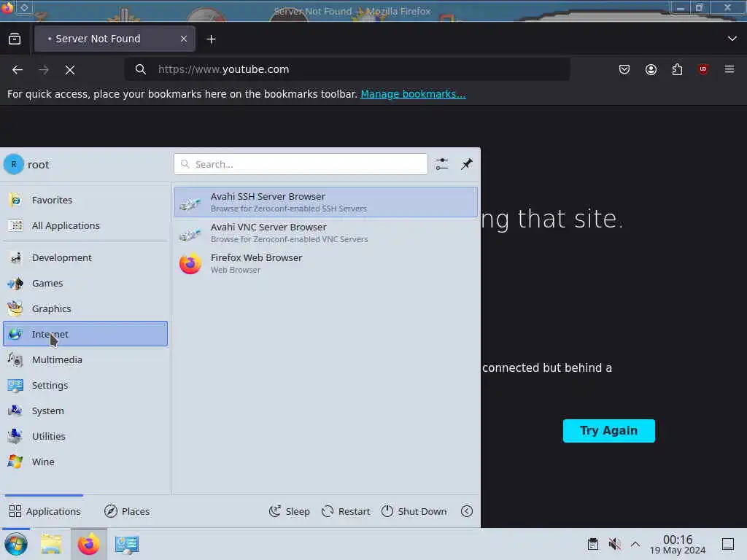
Task: Open the Manage bookmarks link
Action: pyautogui.click(x=413, y=94)
